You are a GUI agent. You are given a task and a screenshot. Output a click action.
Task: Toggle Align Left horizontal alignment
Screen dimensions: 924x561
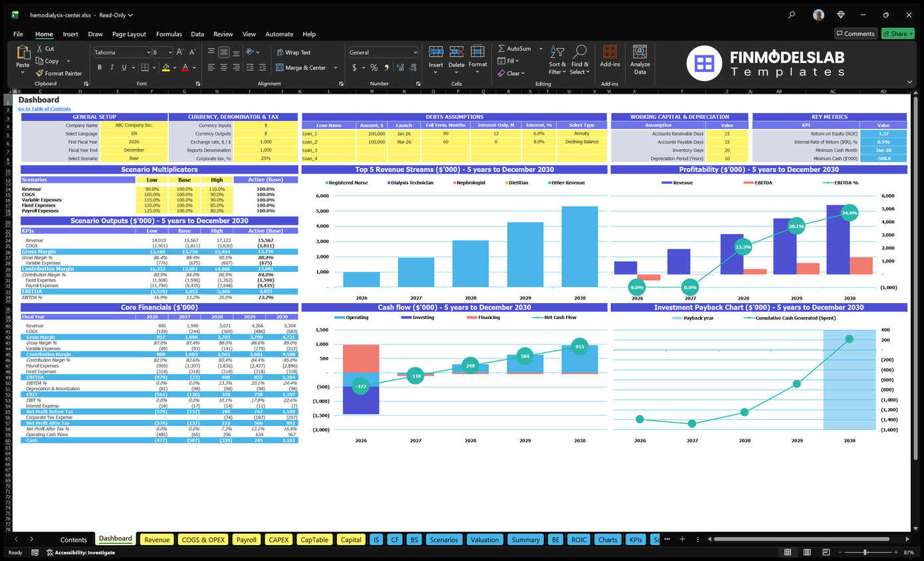point(211,67)
